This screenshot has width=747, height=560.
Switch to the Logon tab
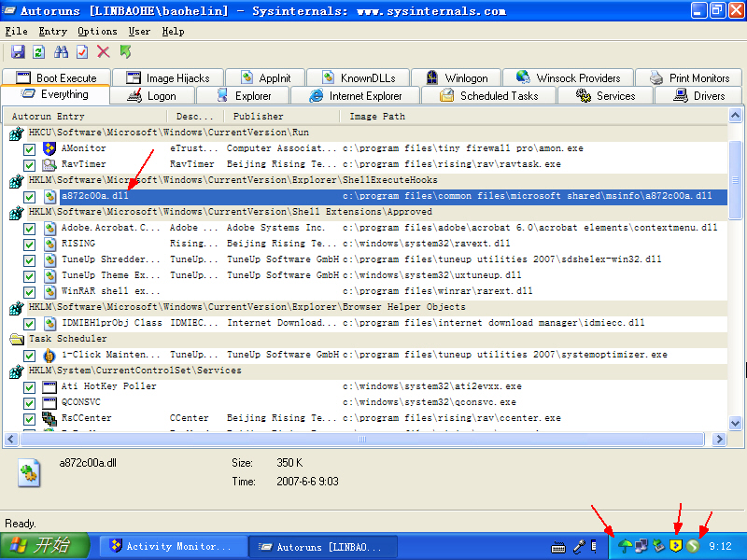click(152, 96)
